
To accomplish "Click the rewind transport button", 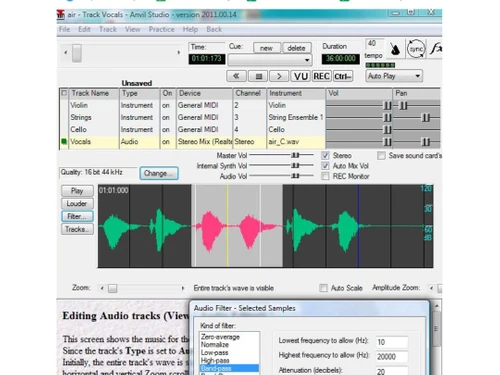I will point(236,76).
